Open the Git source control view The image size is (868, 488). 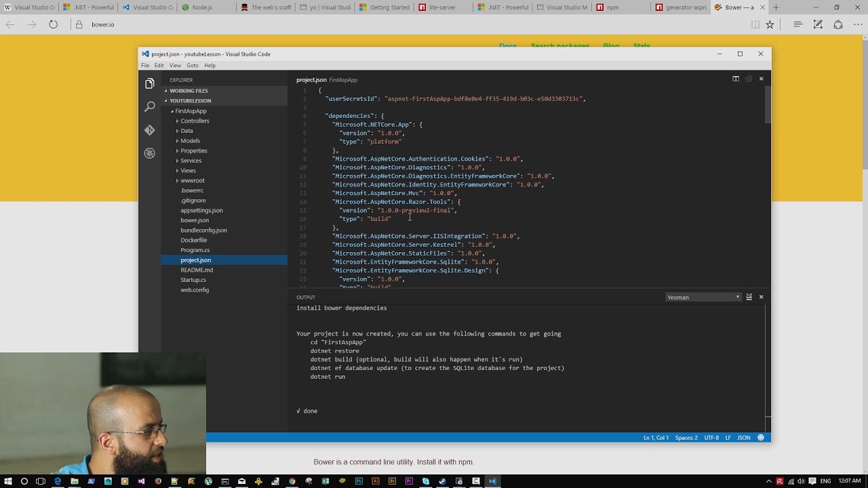pos(150,130)
